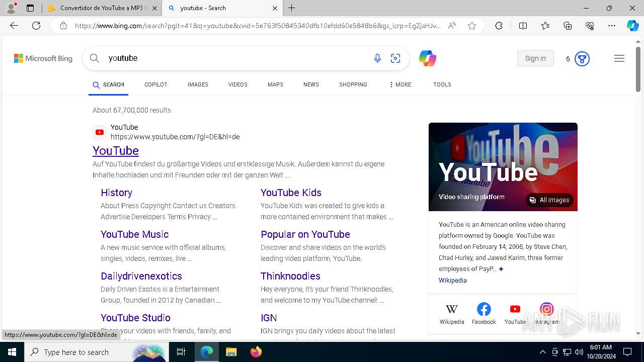Open Edge Settings and more menu

tap(612, 26)
